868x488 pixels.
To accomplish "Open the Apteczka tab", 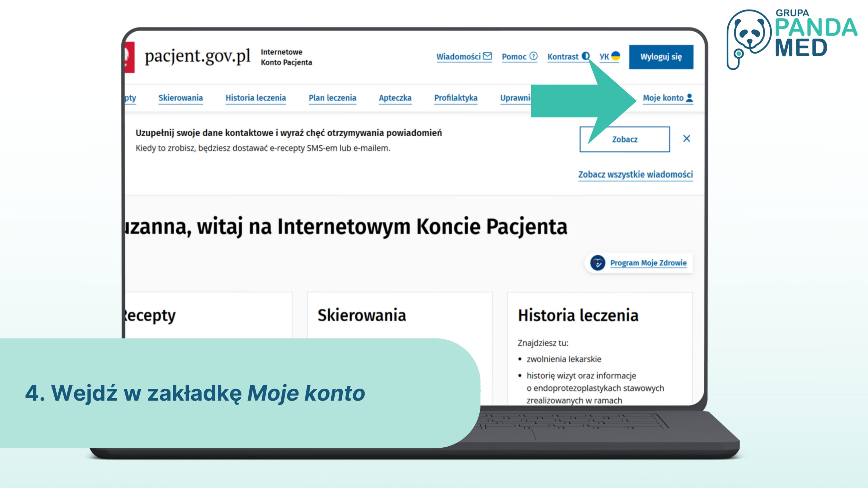I will pos(395,98).
